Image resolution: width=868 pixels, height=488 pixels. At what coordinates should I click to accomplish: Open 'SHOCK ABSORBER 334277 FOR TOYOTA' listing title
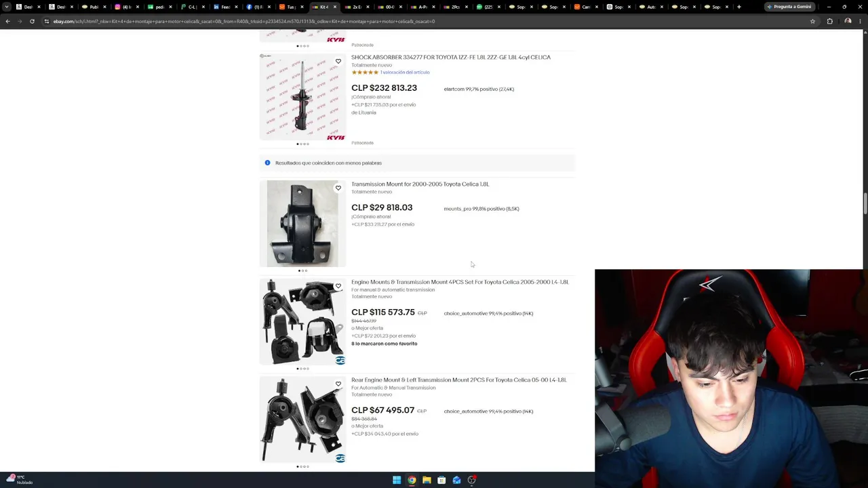451,58
